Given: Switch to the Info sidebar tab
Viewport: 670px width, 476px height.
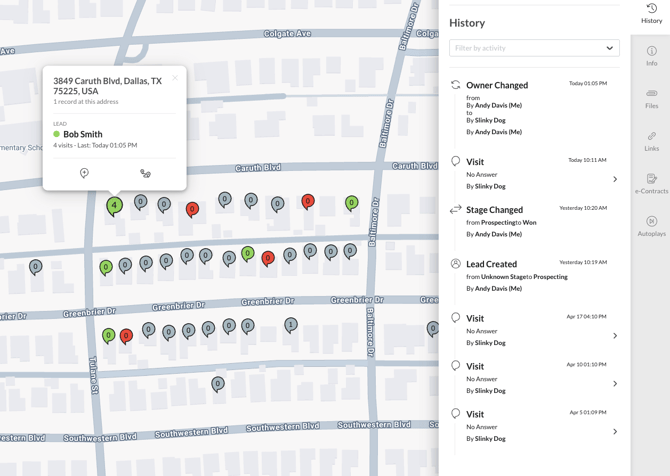Looking at the screenshot, I should pos(651,56).
